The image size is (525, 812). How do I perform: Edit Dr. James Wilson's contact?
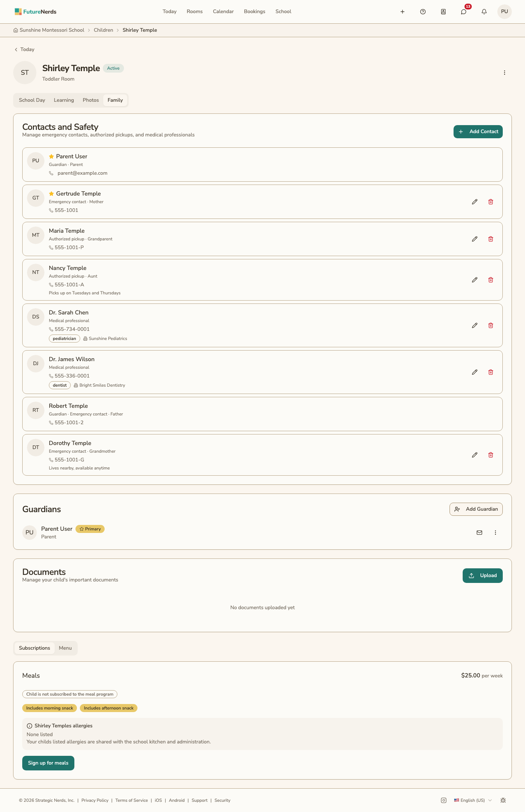[x=475, y=372]
